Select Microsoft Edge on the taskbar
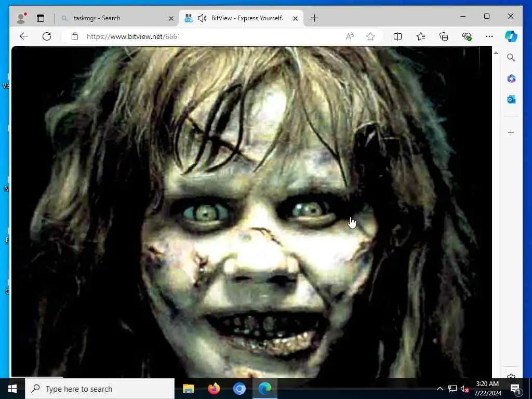The height and width of the screenshot is (399, 532). pyautogui.click(x=265, y=389)
